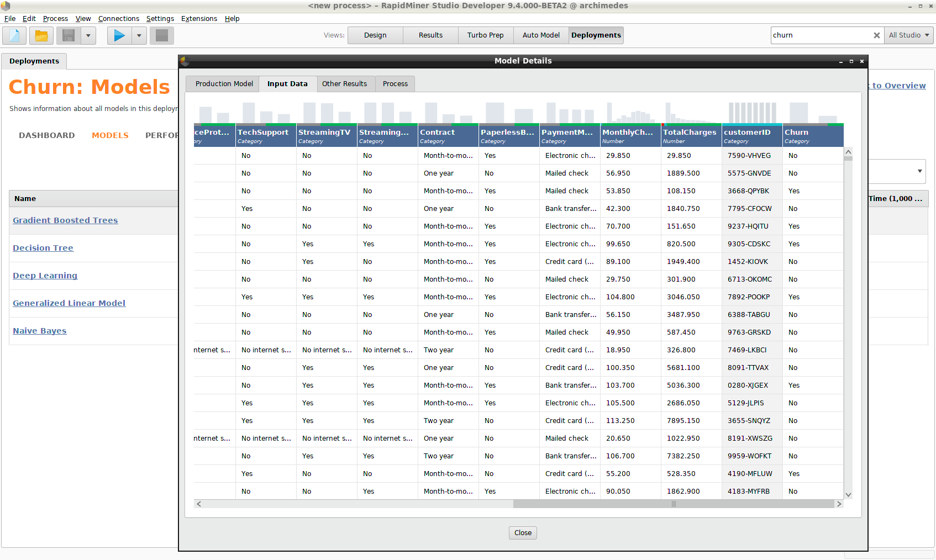Image resolution: width=936 pixels, height=560 pixels.
Task: Select customer ID cell 7590-VHVEG
Action: click(752, 156)
